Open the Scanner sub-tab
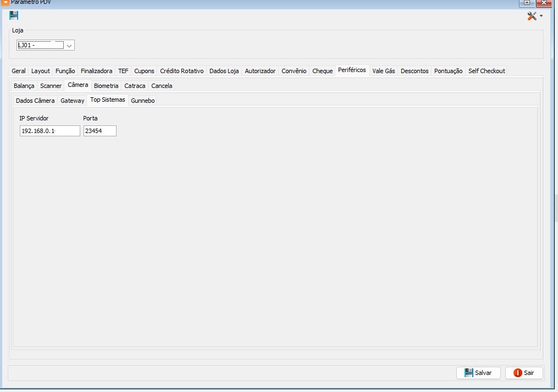This screenshot has width=558, height=392. pos(51,86)
